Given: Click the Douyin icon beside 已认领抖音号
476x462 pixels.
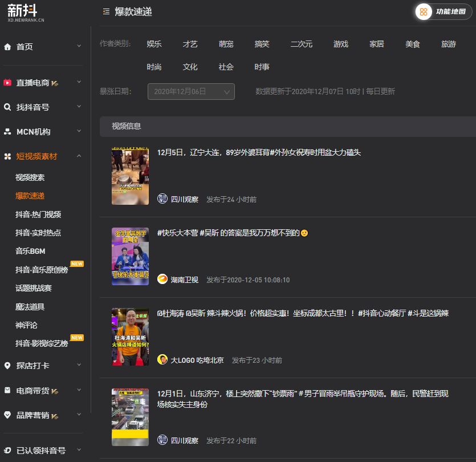Looking at the screenshot, I should point(7,451).
